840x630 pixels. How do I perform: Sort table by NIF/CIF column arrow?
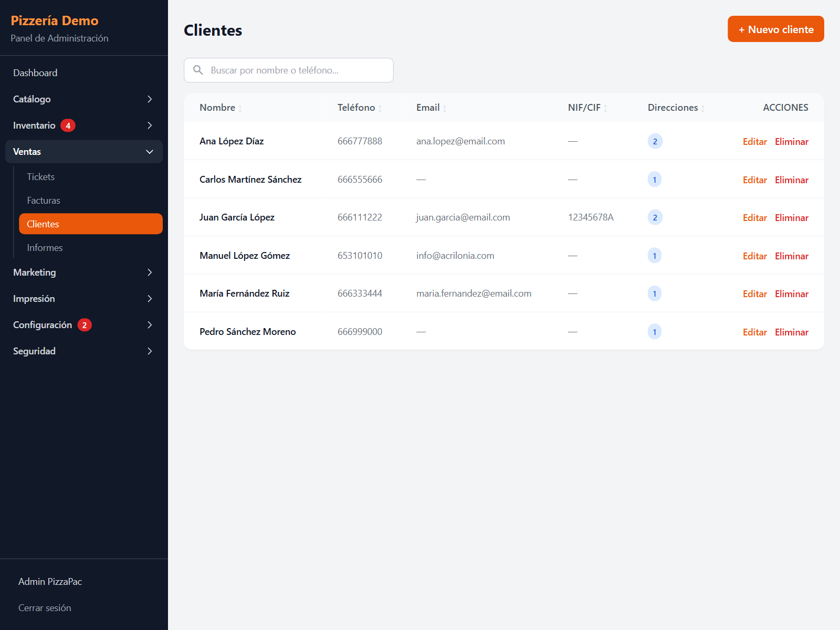pyautogui.click(x=605, y=108)
